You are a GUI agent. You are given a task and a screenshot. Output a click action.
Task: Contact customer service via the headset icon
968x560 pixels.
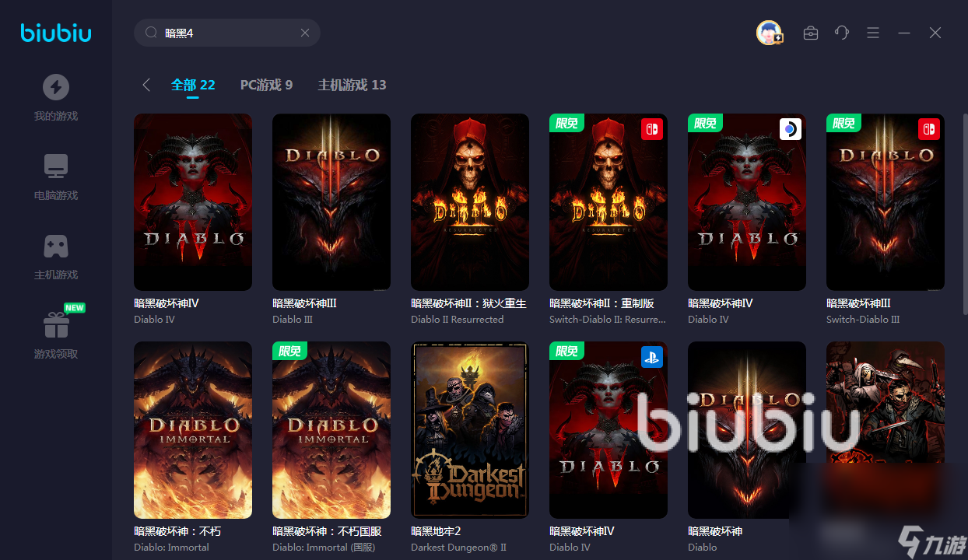point(842,33)
